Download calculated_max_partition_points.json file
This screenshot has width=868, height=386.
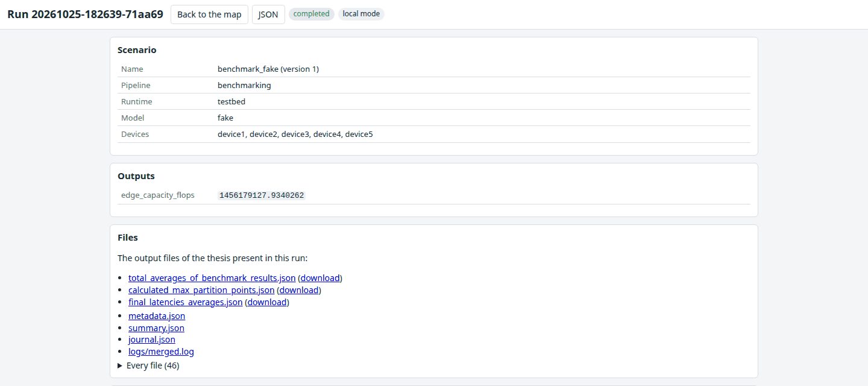(x=298, y=290)
